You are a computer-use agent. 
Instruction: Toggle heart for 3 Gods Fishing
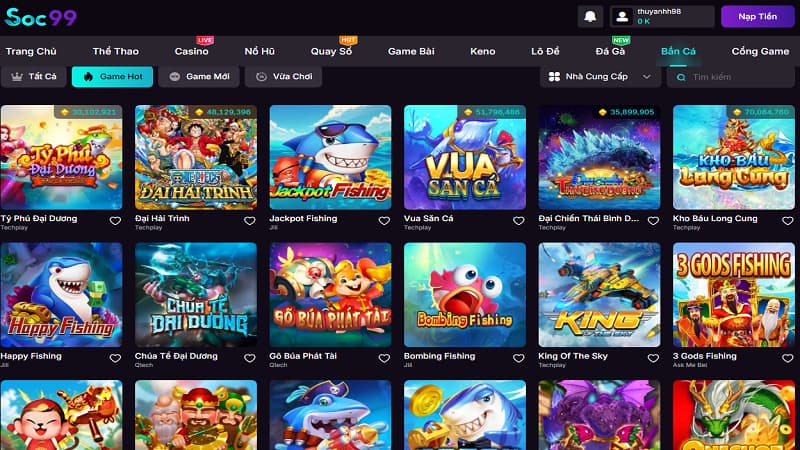pyautogui.click(x=788, y=358)
